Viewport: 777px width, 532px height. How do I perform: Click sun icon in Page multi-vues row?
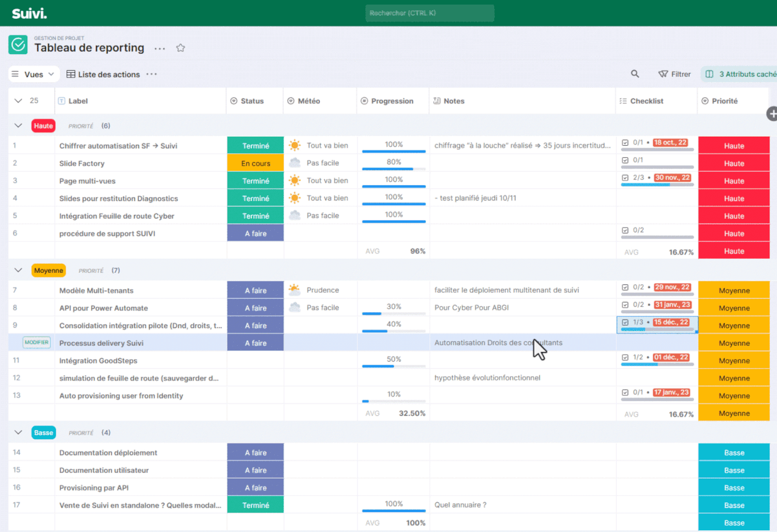tap(295, 181)
